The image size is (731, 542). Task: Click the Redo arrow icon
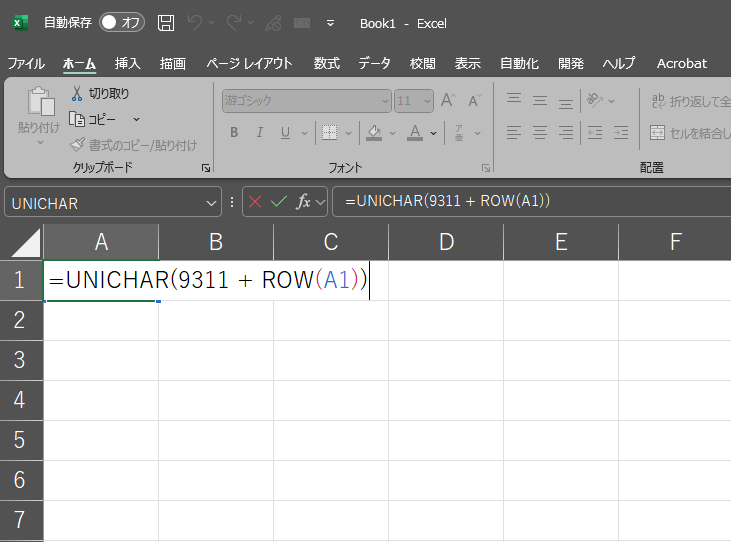(x=234, y=22)
